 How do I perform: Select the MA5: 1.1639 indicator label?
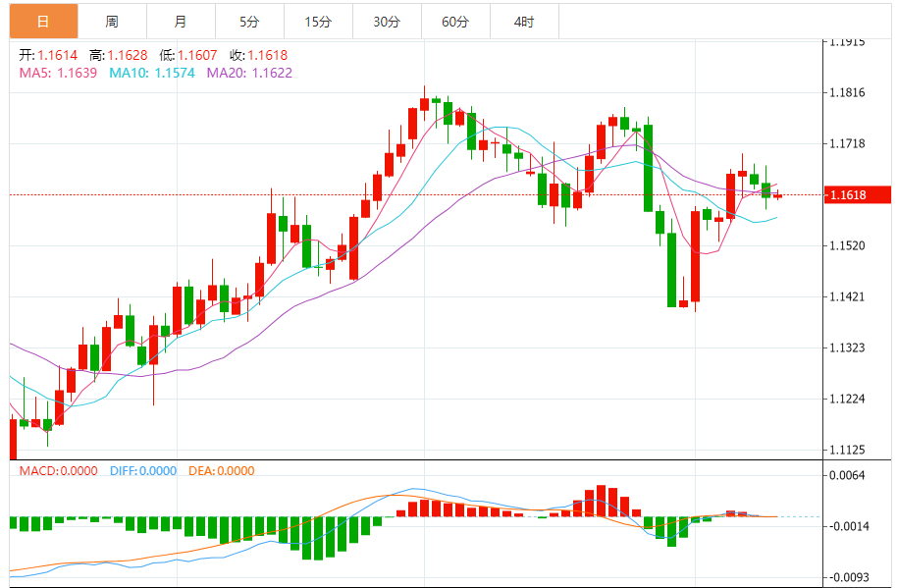coord(58,74)
